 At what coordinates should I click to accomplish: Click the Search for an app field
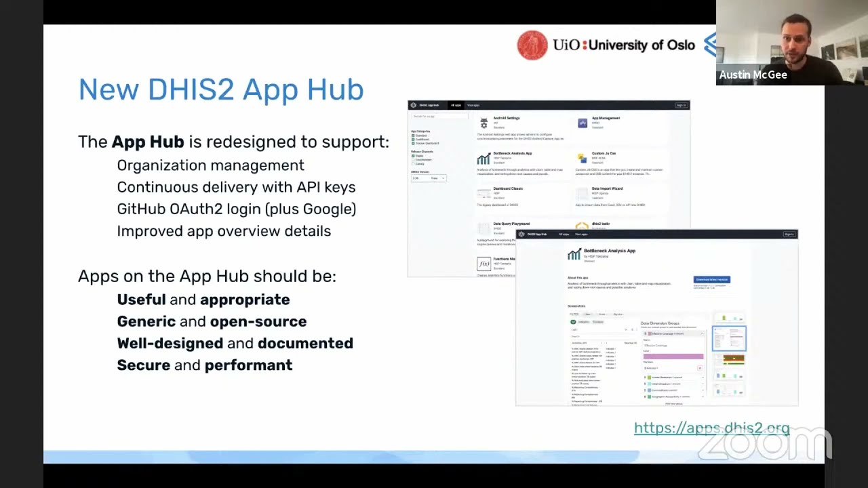coord(439,117)
